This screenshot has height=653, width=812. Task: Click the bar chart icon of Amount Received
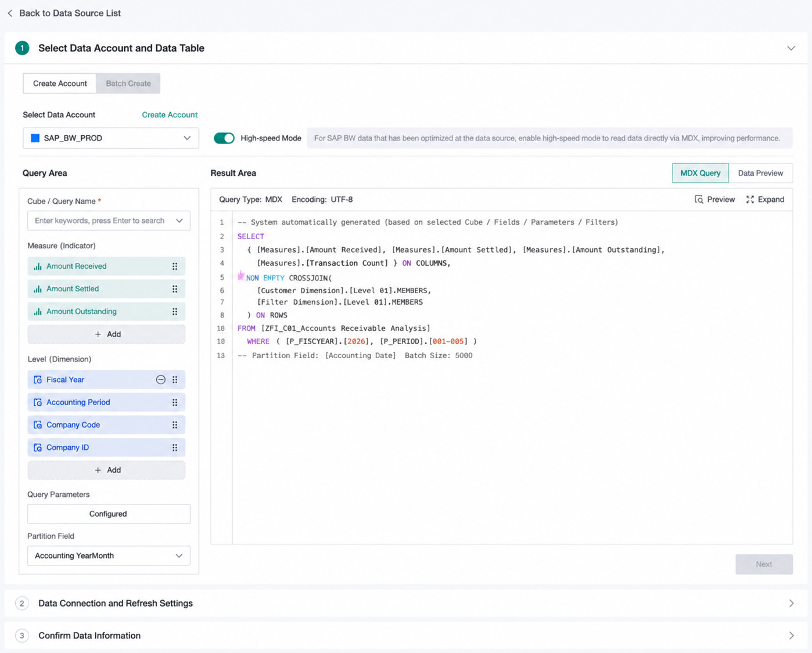pos(38,266)
